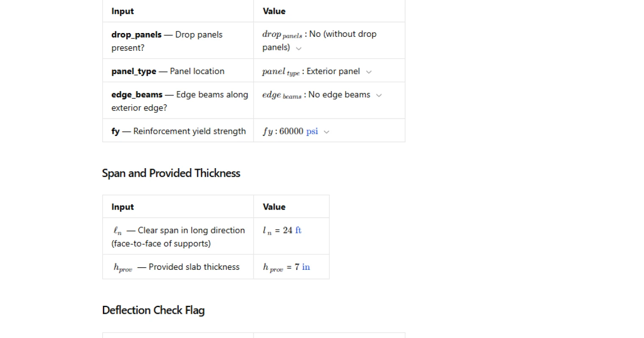Click the edge_beams input label cell

click(x=179, y=101)
